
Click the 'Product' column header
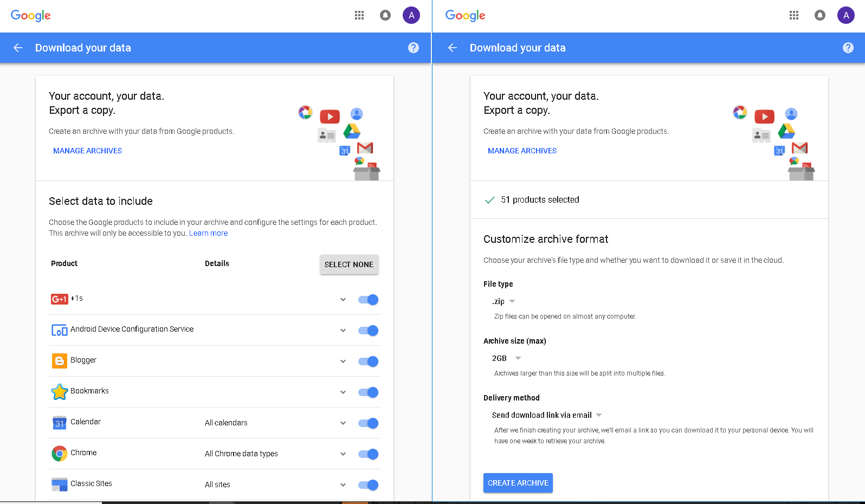(x=64, y=263)
